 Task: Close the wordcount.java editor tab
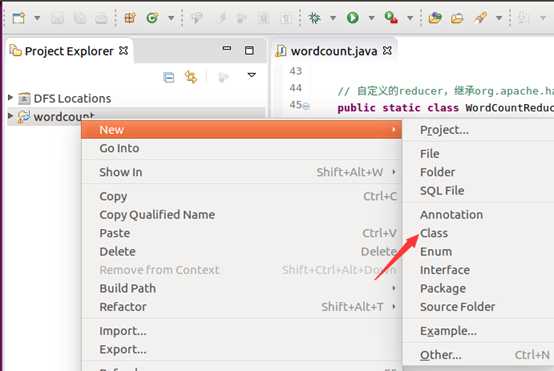coord(387,51)
